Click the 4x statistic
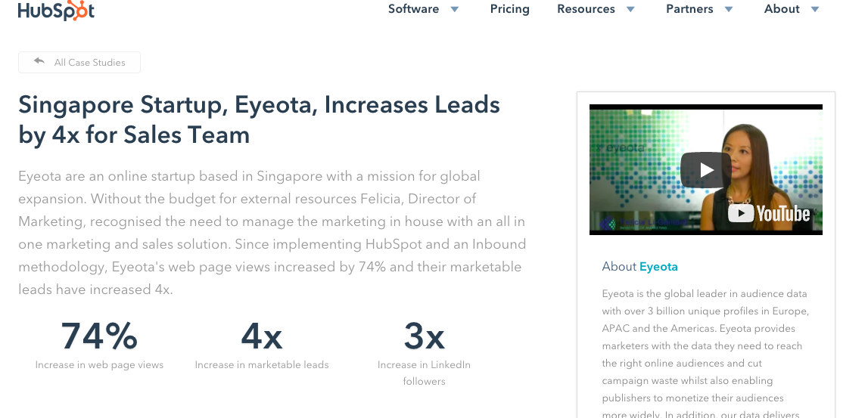Image resolution: width=868 pixels, height=418 pixels. [262, 336]
